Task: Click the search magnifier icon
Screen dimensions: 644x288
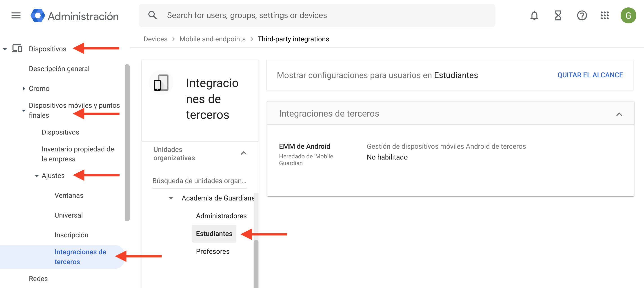Action: click(153, 16)
